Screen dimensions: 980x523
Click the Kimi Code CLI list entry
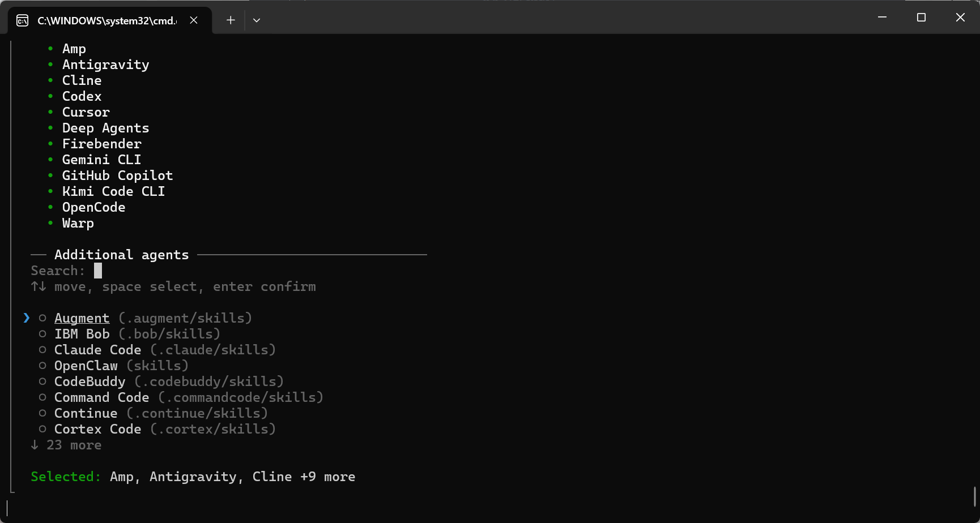pyautogui.click(x=114, y=191)
